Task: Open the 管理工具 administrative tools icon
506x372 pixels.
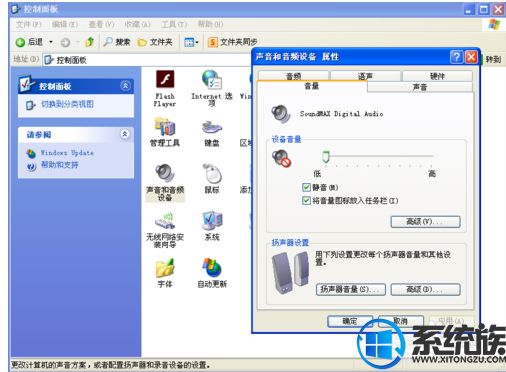Action: point(165,127)
